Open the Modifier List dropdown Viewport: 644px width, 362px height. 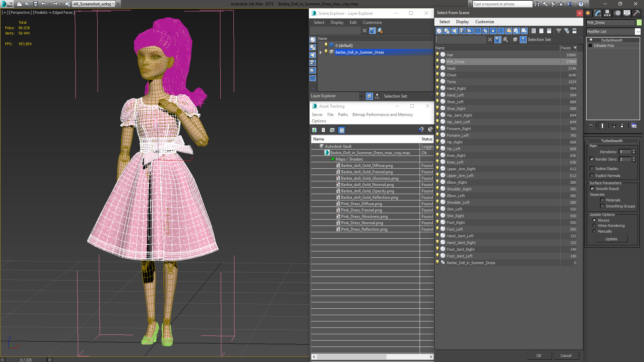point(638,32)
